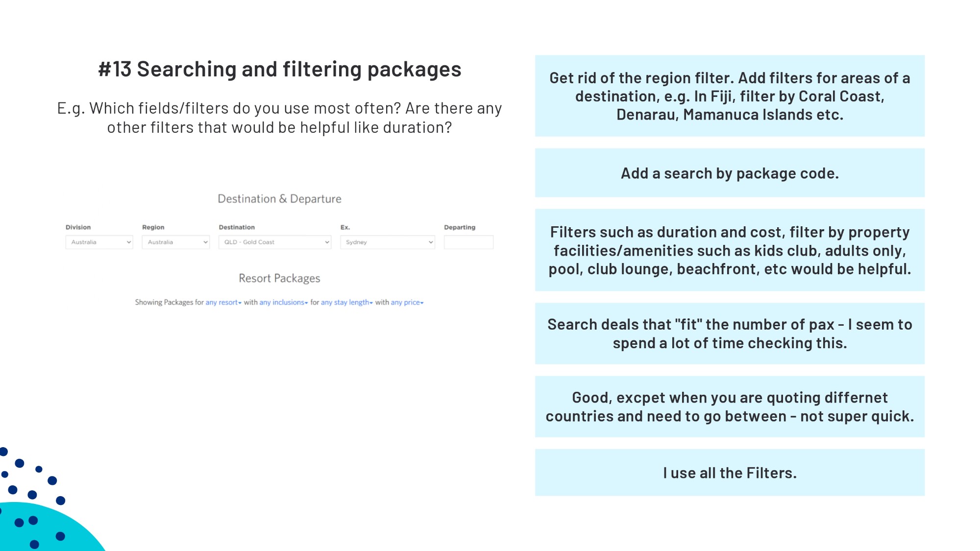Viewport: 980px width, 551px height.
Task: Open the Destination dropdown showing Gold Coast
Action: point(274,242)
